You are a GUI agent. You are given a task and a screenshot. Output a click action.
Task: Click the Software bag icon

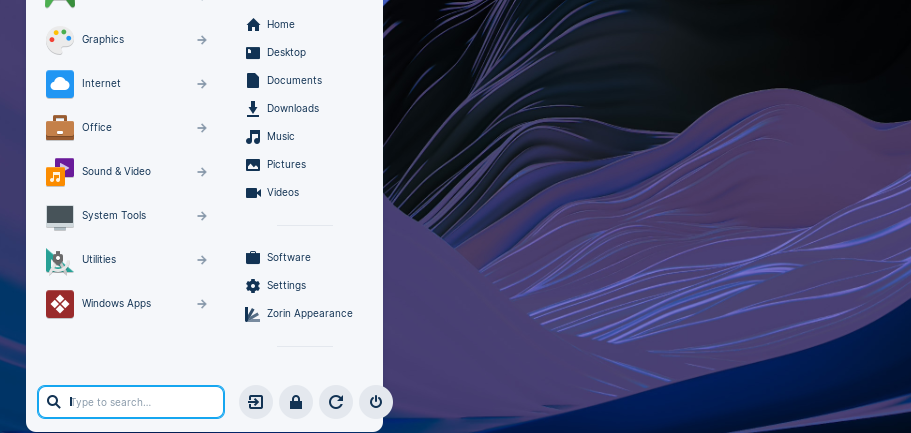[x=253, y=257]
